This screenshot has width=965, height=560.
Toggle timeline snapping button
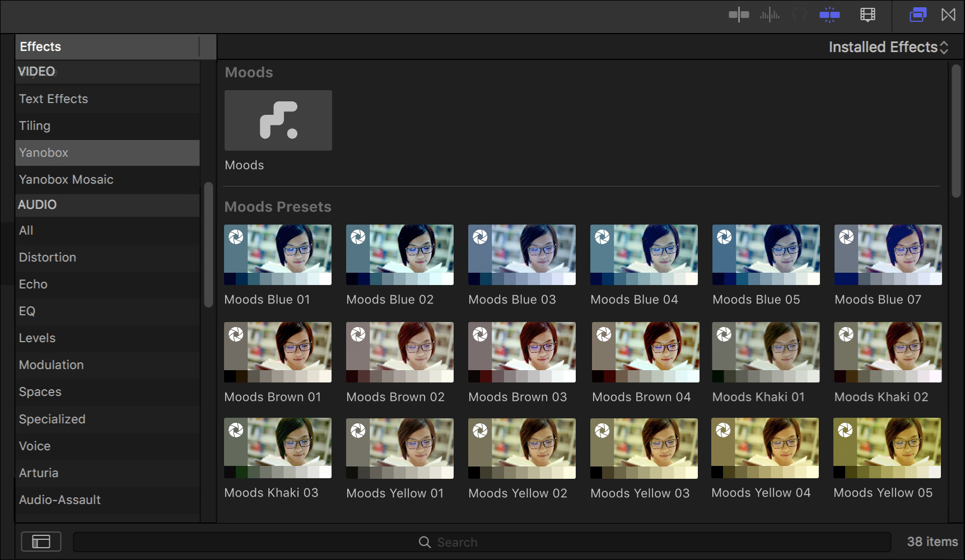pos(829,15)
